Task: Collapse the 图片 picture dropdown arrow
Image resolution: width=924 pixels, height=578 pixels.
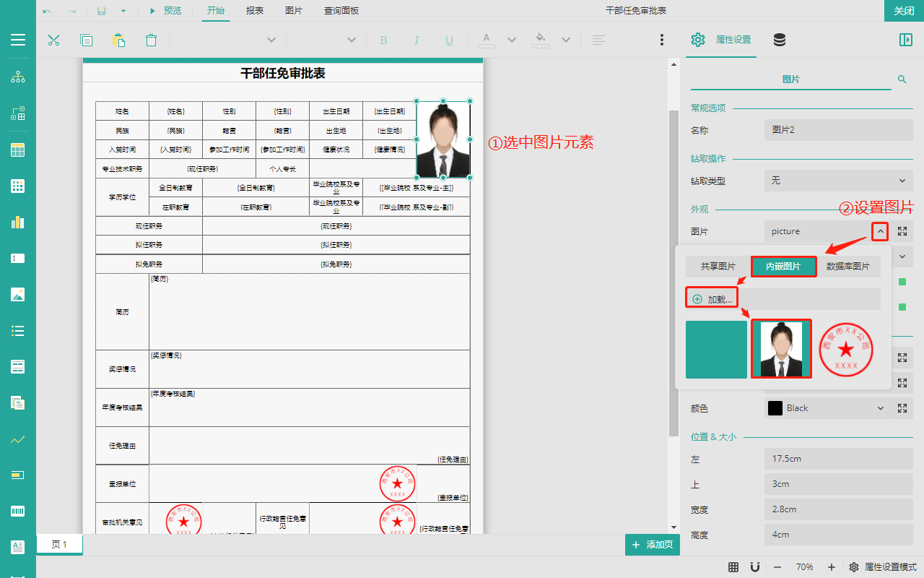Action: 880,231
